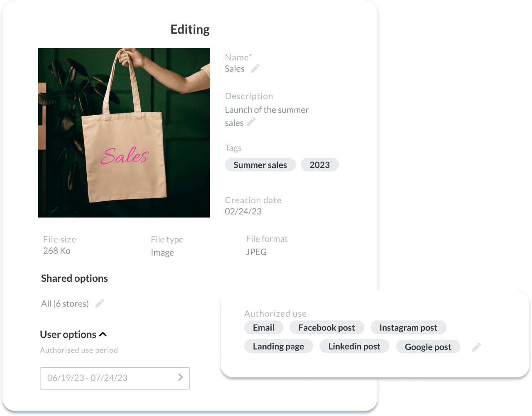Edit shared stores with pencil icon
532x416 pixels.
coord(100,303)
